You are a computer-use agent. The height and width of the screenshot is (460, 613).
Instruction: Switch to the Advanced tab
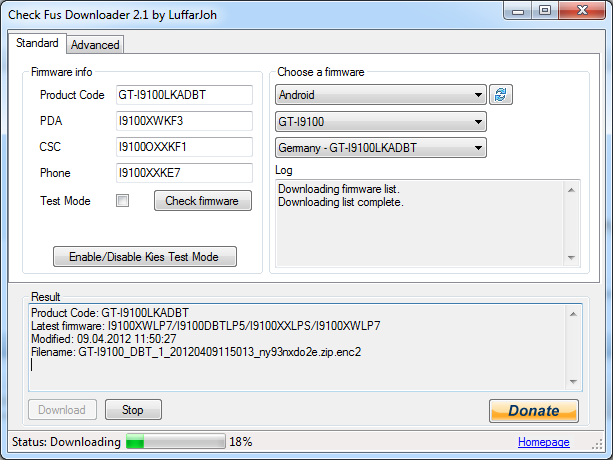click(95, 45)
